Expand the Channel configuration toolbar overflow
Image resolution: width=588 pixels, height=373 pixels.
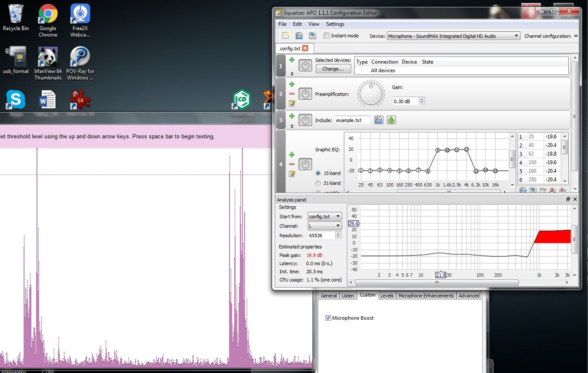pyautogui.click(x=576, y=36)
